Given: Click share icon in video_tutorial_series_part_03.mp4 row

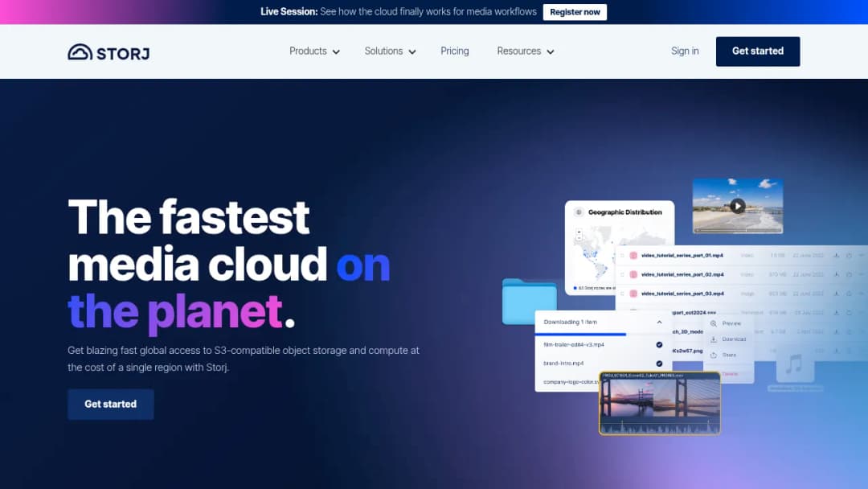Looking at the screenshot, I should (849, 294).
